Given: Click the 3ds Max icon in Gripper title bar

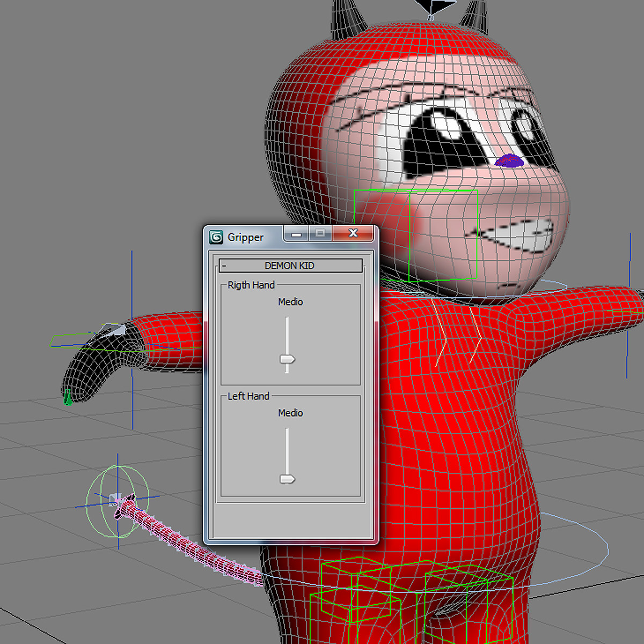Looking at the screenshot, I should pos(216,237).
